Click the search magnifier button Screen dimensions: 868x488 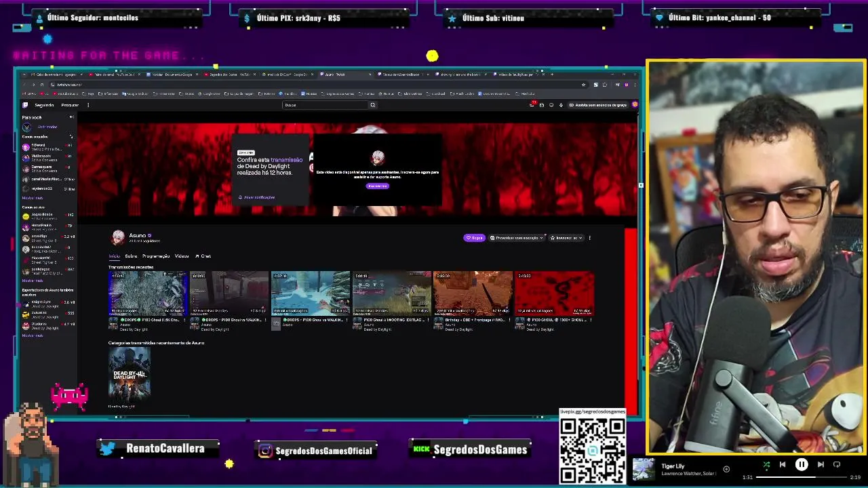[372, 105]
